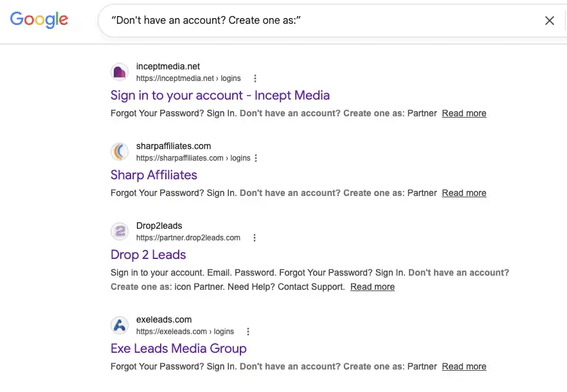Open more options for the partner.drop2leads.com result
The height and width of the screenshot is (392, 567).
click(x=255, y=238)
